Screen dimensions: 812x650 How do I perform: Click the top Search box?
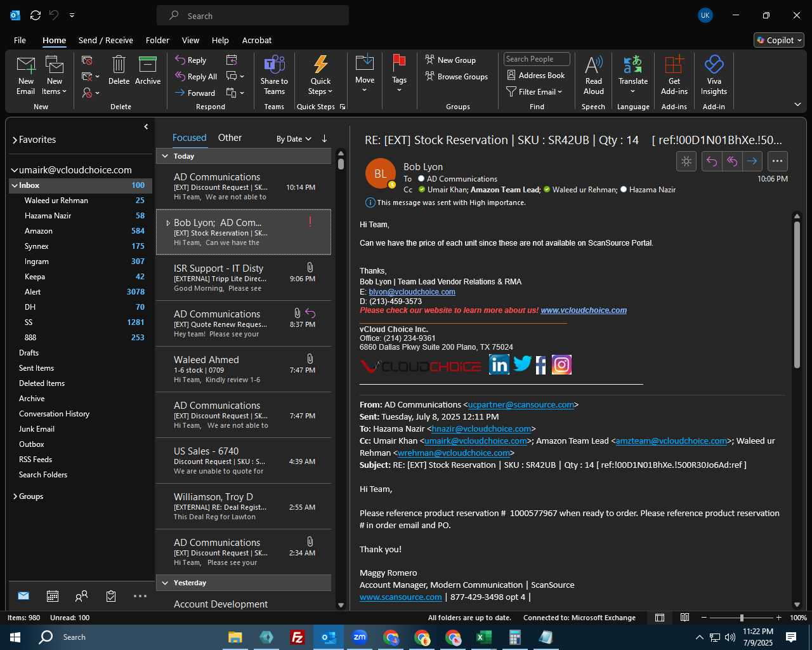252,16
